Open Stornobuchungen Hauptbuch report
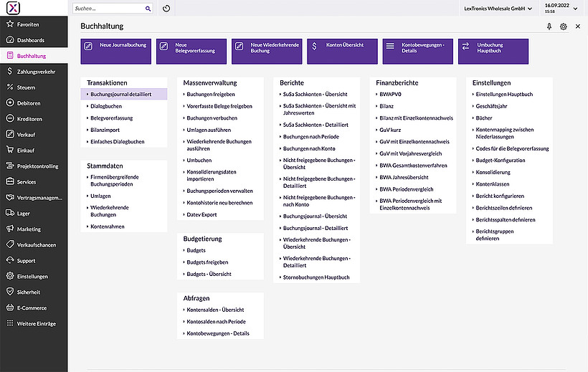Screen dimensions: 588x372 (x=316, y=277)
